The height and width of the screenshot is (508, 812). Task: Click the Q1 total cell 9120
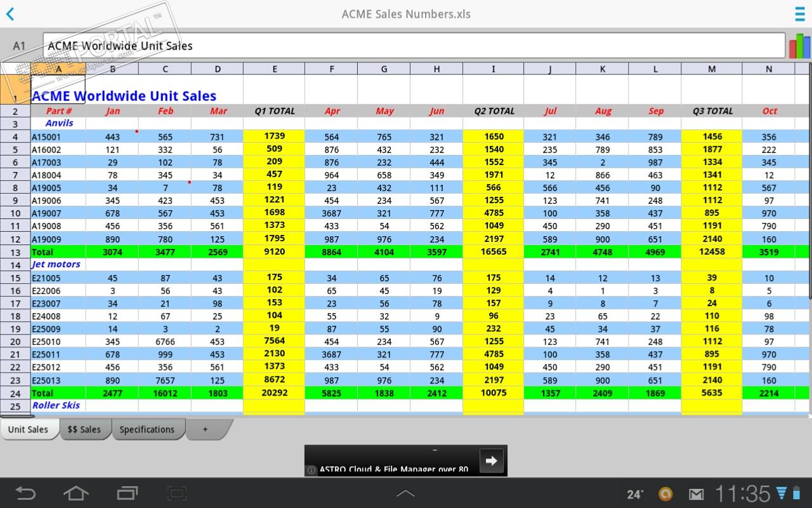click(x=275, y=251)
